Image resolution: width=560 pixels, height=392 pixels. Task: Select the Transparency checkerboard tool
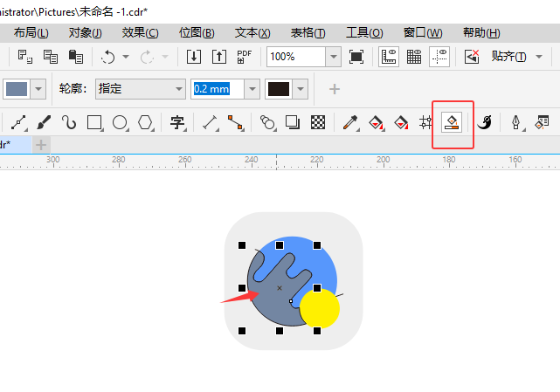(318, 122)
